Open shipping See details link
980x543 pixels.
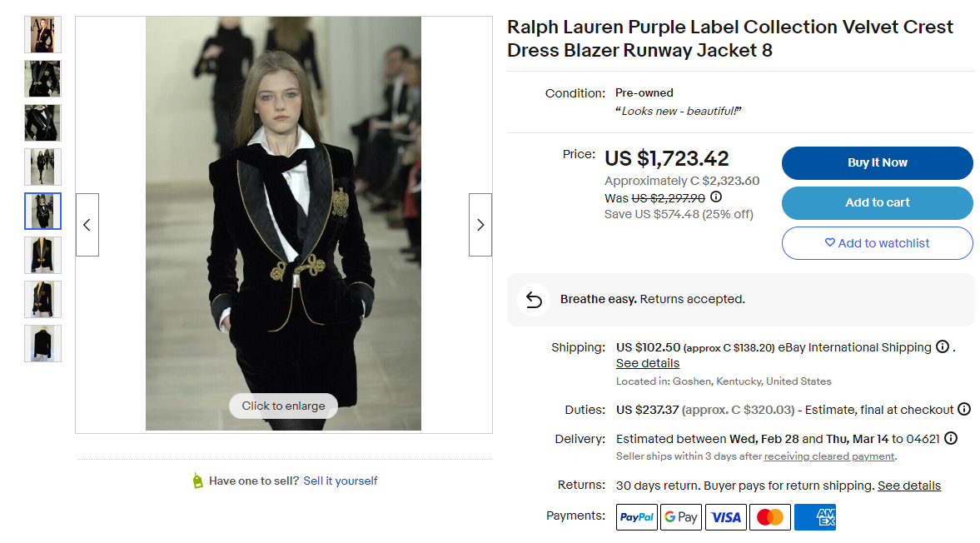(648, 363)
